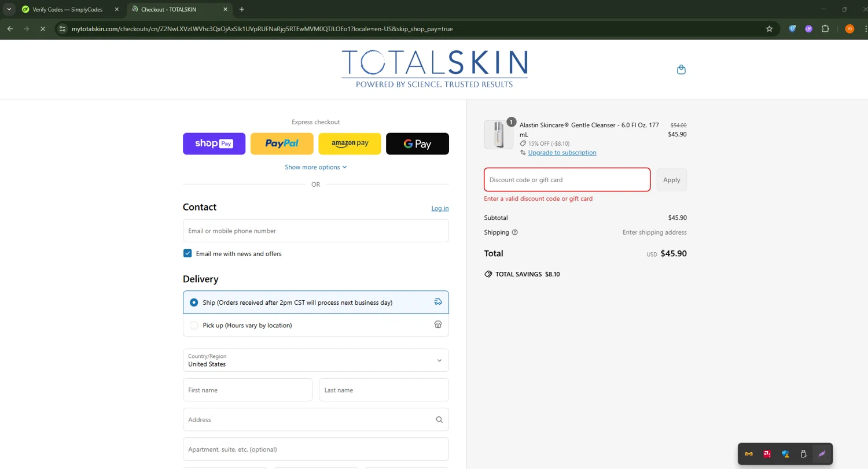Pay with Shop Pay
The image size is (868, 469).
pos(214,143)
